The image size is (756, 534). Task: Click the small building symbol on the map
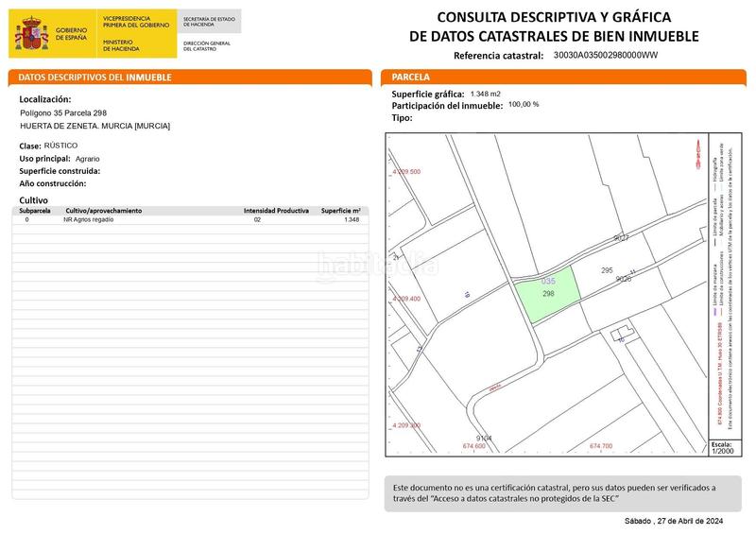point(620,336)
